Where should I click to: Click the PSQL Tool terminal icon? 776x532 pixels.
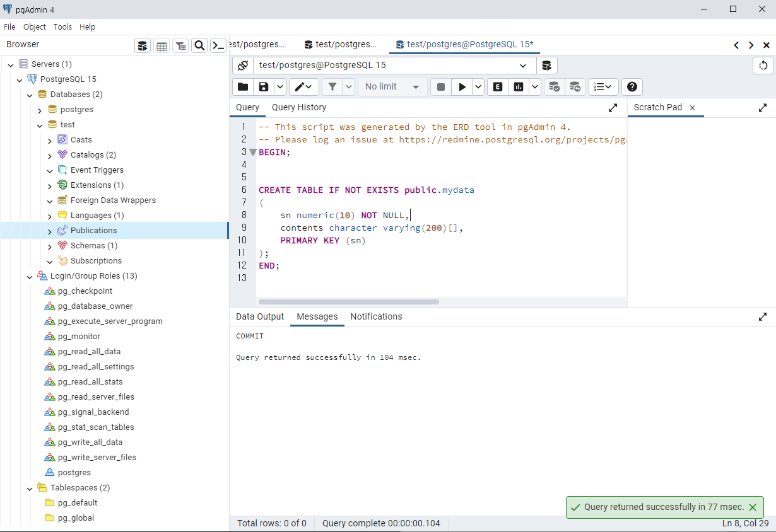[x=218, y=45]
